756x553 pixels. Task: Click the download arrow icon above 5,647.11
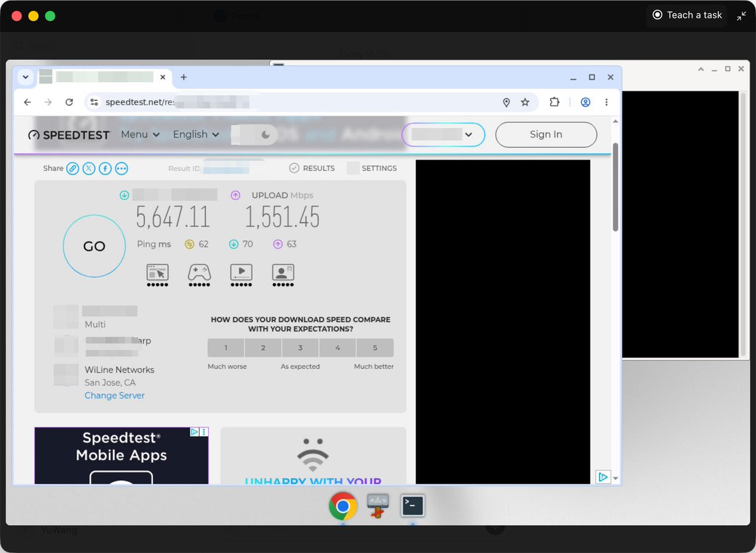[124, 195]
